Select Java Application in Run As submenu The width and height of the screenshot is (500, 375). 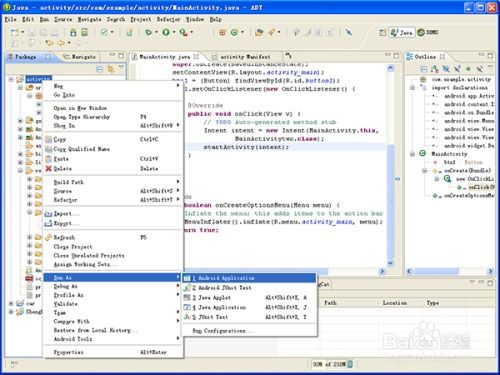(249, 307)
